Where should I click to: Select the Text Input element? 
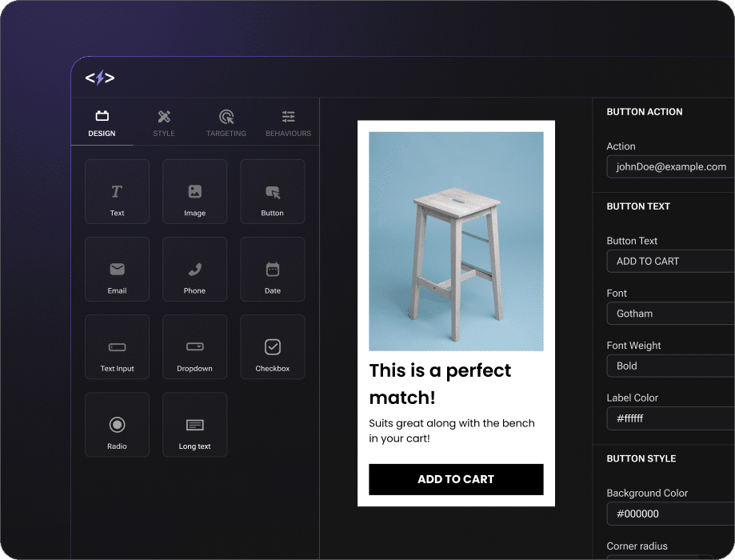click(117, 347)
